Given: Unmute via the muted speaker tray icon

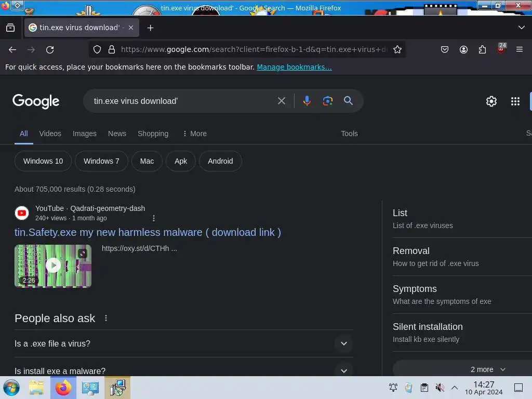Looking at the screenshot, I should [440, 388].
